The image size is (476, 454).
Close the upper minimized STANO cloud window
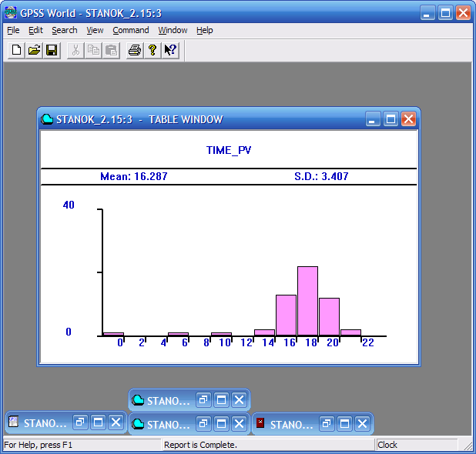point(240,399)
